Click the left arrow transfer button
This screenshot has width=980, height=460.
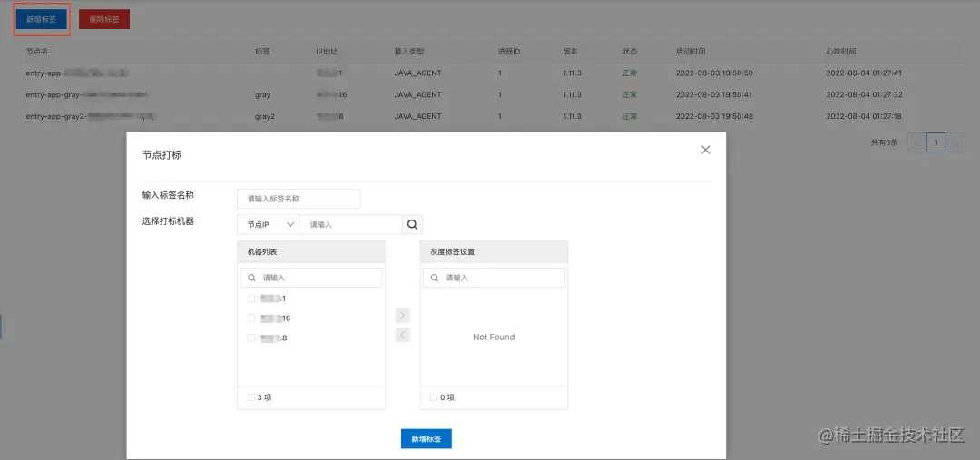(403, 335)
